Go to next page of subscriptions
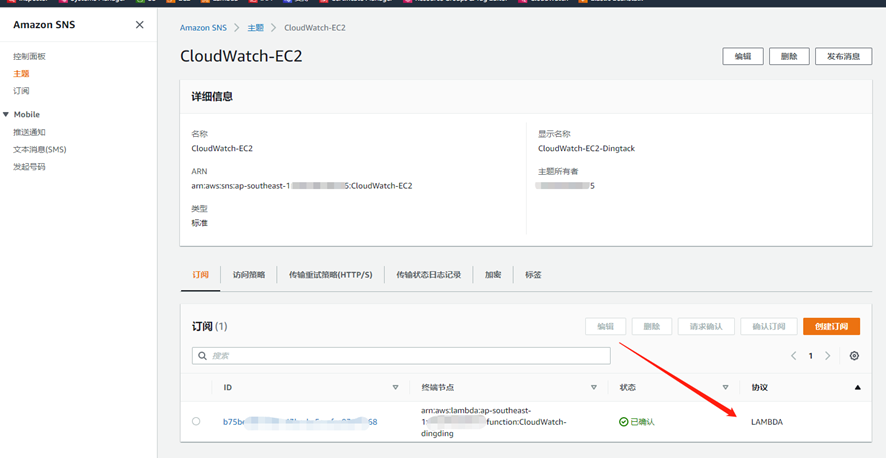 click(x=827, y=356)
